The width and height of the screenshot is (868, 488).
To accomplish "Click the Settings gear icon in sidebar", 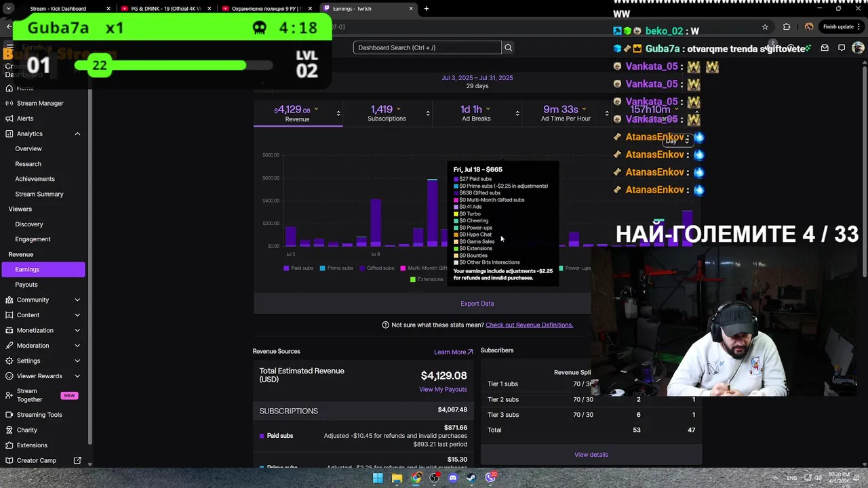I will click(x=9, y=361).
